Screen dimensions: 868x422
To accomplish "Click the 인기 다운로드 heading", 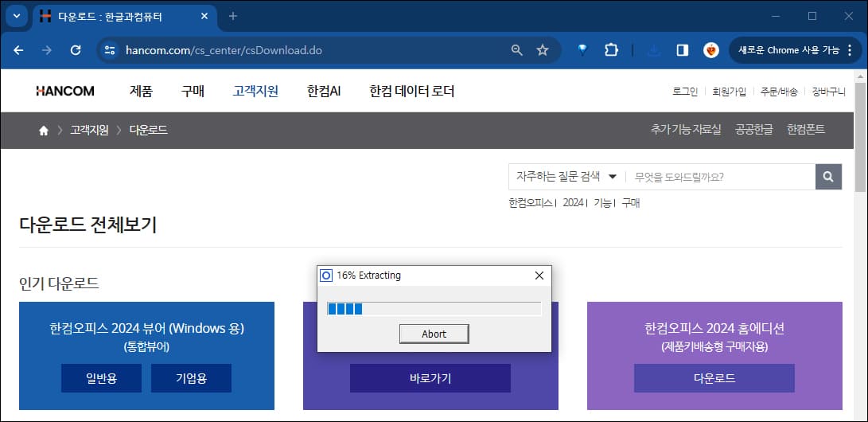I will pyautogui.click(x=59, y=283).
